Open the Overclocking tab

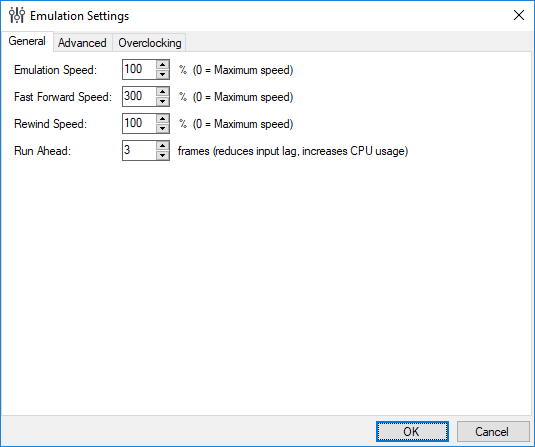[149, 43]
